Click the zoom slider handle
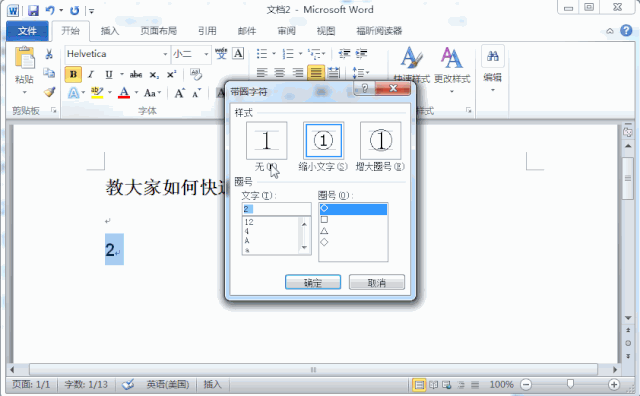This screenshot has height=396, width=640. tap(570, 384)
